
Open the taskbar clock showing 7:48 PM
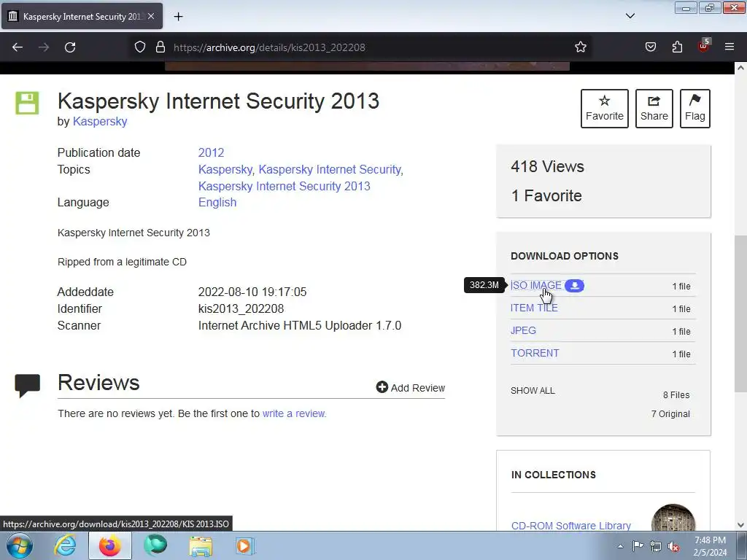[x=710, y=546]
